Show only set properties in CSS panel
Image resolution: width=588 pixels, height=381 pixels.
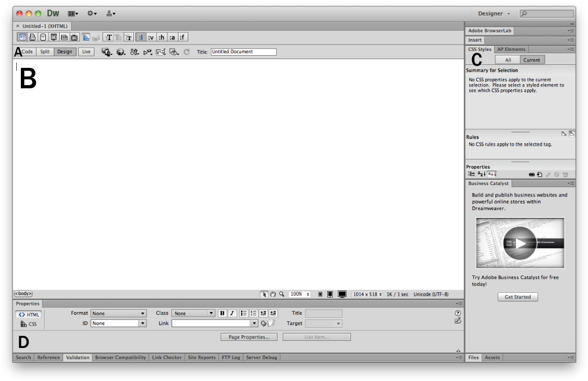coord(492,174)
